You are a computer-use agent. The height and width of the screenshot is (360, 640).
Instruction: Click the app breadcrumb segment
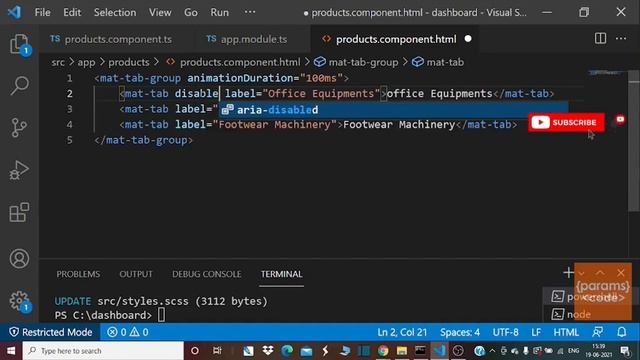coord(87,62)
